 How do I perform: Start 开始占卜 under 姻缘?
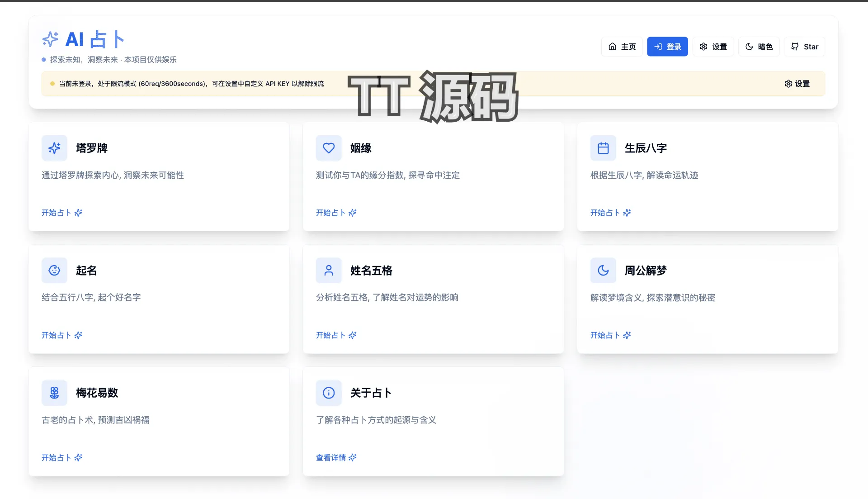[336, 213]
